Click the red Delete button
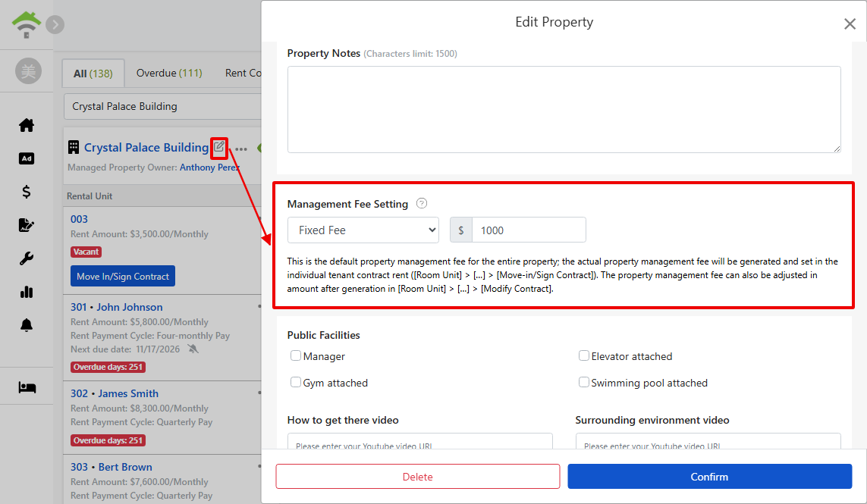The image size is (867, 504). tap(418, 477)
